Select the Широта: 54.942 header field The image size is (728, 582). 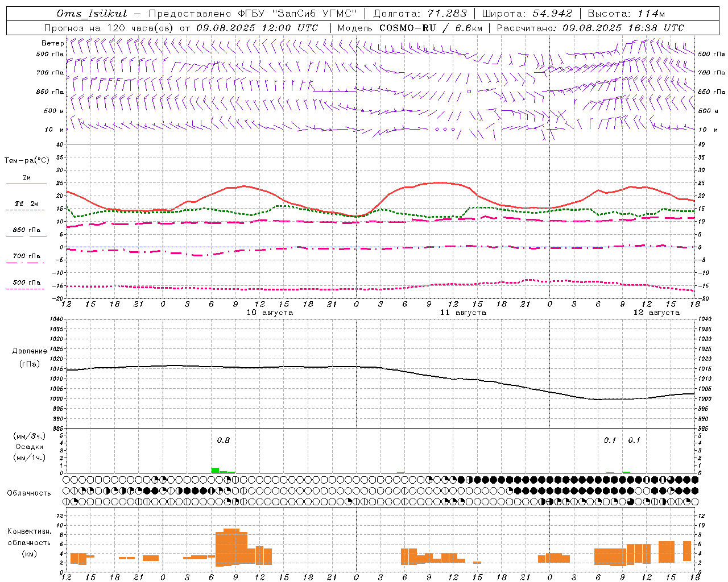click(x=527, y=14)
